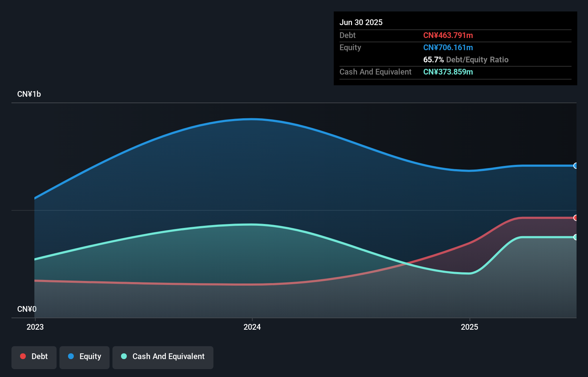Toggle the Cash And Equivalent series visibility
Viewport: 588px width, 377px height.
pyautogui.click(x=163, y=357)
